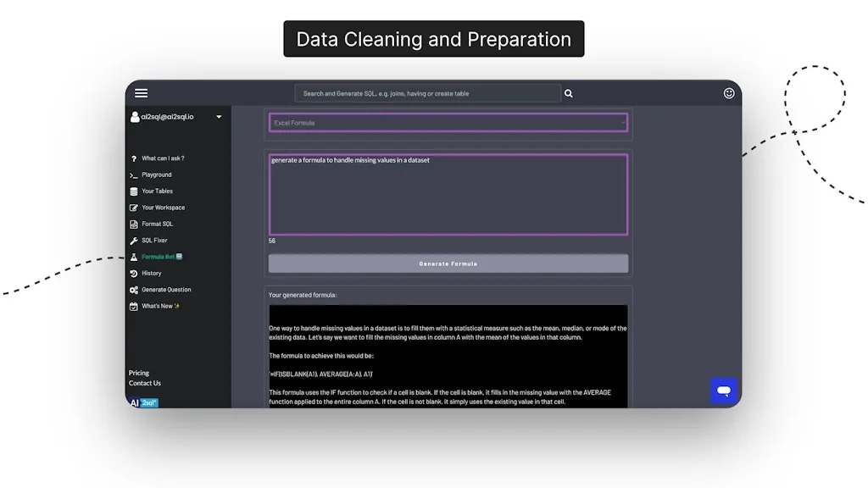Open the Pricing link
Viewport: 868px width, 488px height.
(138, 373)
